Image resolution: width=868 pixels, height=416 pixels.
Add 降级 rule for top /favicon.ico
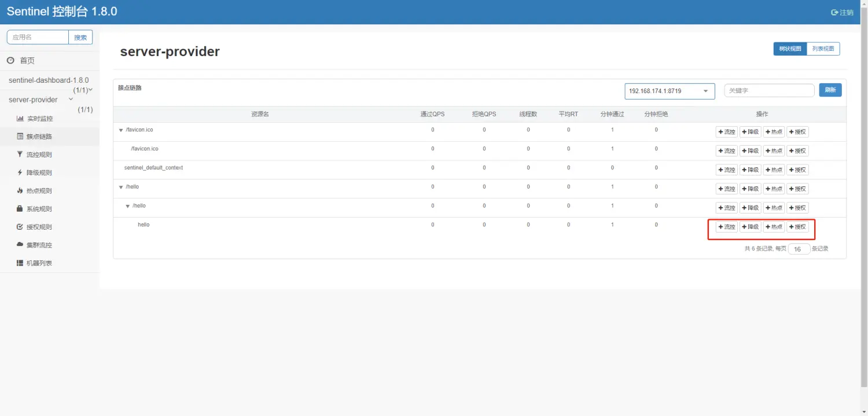coord(750,132)
